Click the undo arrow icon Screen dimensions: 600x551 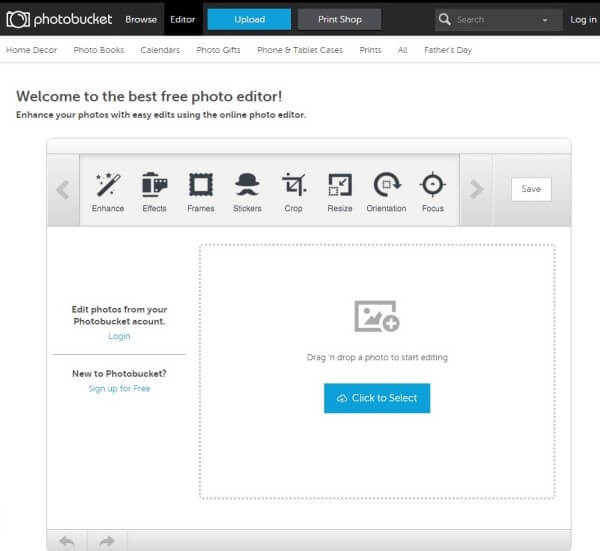(x=67, y=541)
